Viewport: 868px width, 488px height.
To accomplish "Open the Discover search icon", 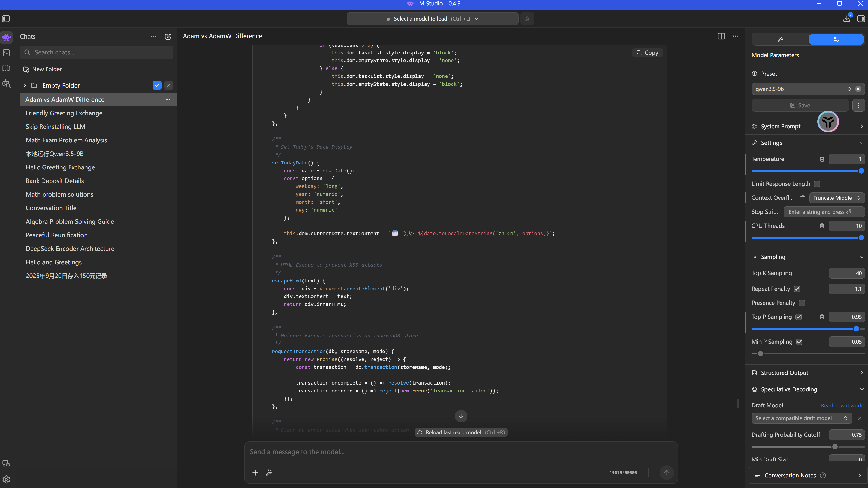I will click(6, 84).
